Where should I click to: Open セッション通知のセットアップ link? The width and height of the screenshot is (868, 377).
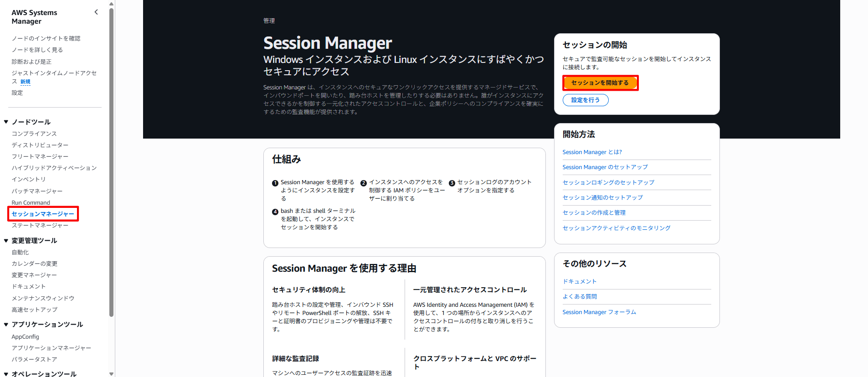click(x=602, y=197)
